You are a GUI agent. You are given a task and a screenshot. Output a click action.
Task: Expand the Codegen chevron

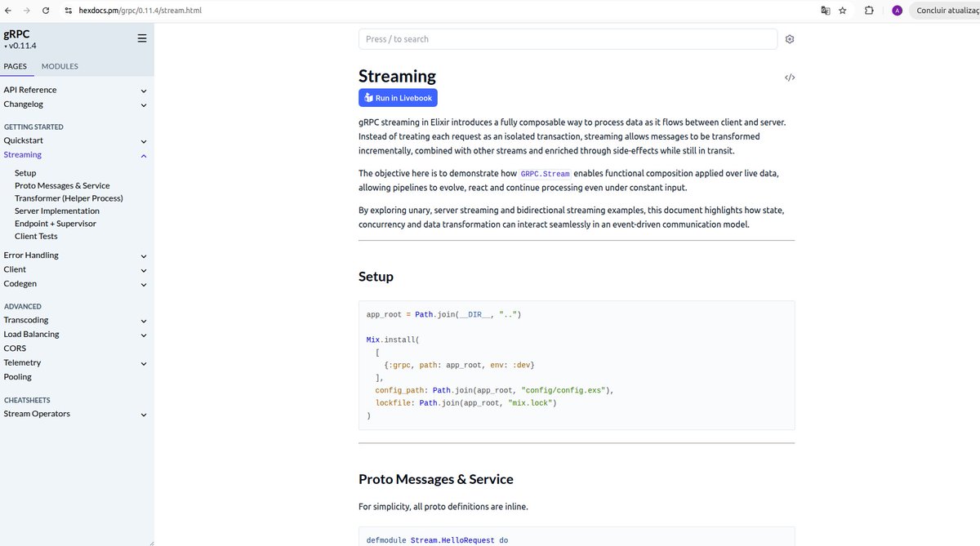point(144,284)
